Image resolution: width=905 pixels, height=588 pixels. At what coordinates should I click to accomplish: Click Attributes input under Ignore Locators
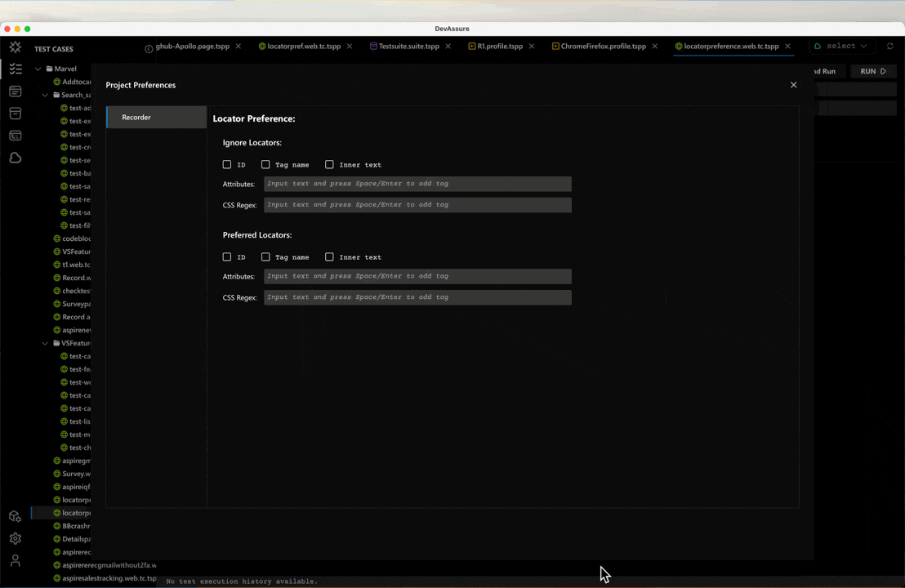[x=417, y=184]
